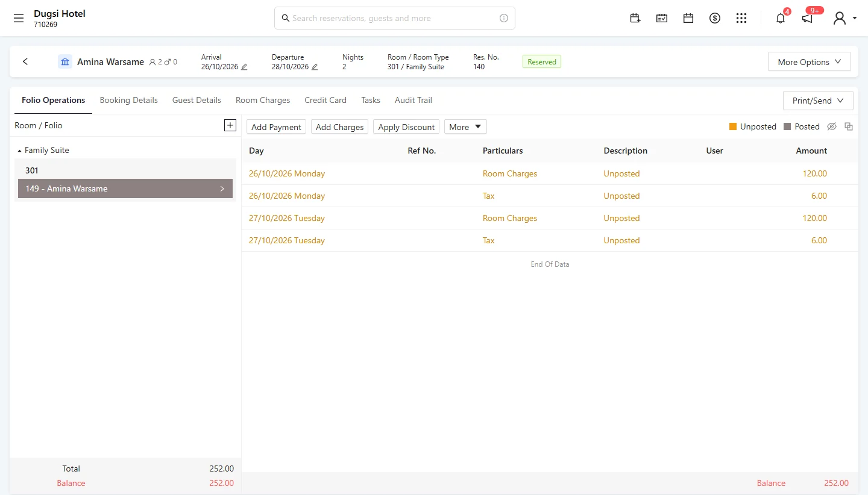Focus the search reservations input field
This screenshot has width=868, height=495.
pyautogui.click(x=395, y=18)
